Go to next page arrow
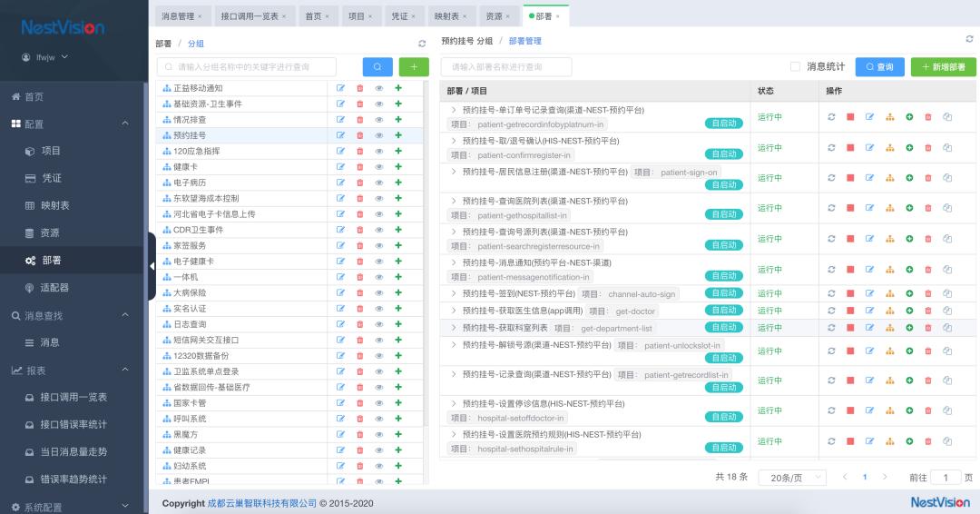This screenshot has width=980, height=514. tap(885, 477)
